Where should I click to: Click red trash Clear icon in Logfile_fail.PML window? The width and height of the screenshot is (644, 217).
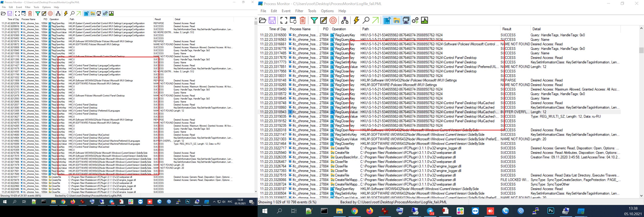tap(302, 20)
